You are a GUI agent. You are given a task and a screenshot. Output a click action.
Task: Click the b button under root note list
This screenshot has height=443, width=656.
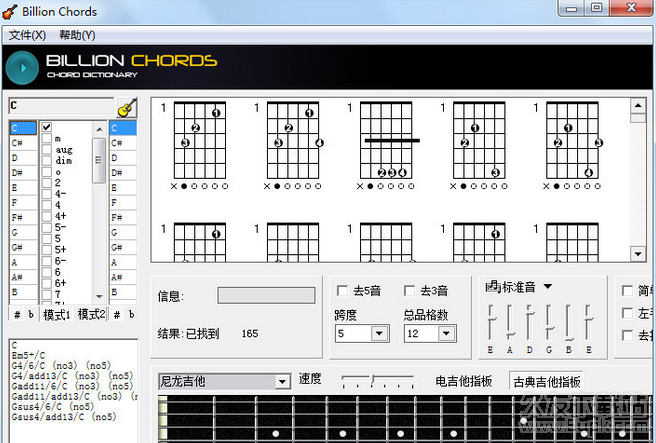point(31,315)
